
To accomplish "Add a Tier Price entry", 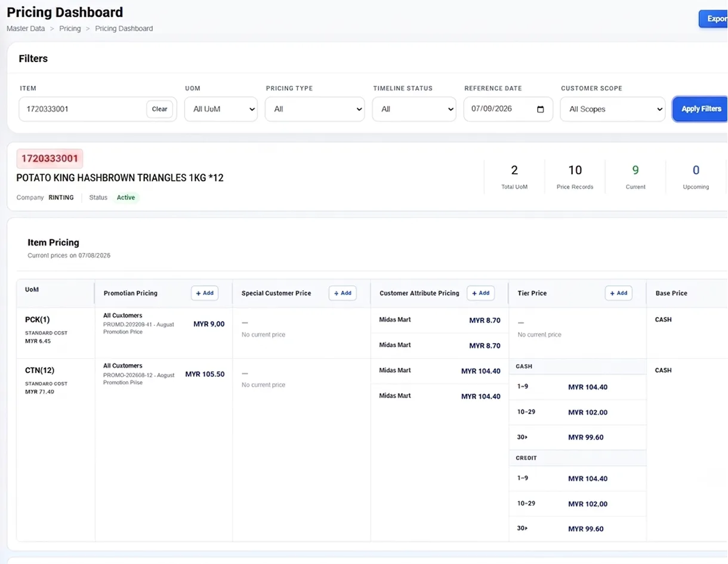I will (x=618, y=293).
